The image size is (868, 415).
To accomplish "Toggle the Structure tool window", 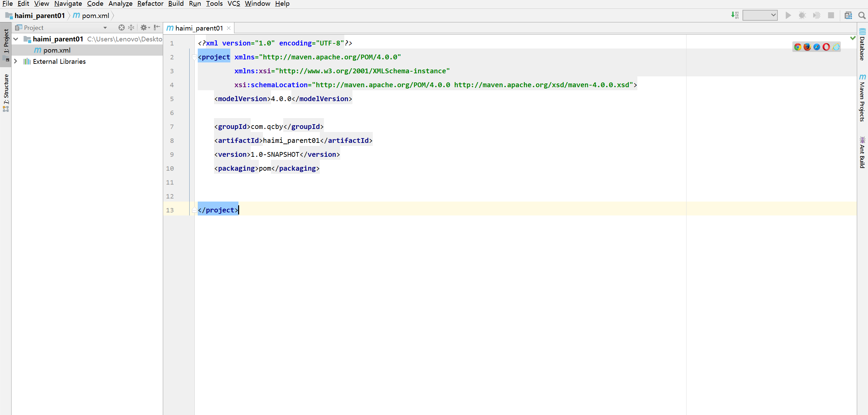I will (6, 92).
